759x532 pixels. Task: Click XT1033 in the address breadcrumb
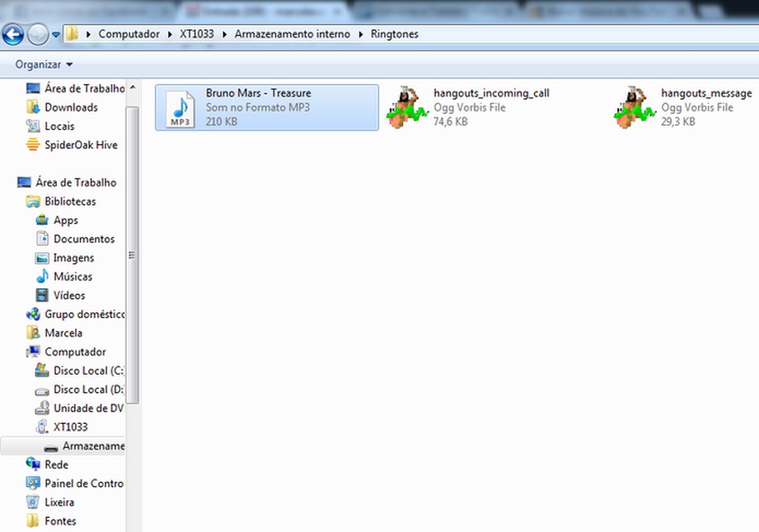(x=197, y=34)
